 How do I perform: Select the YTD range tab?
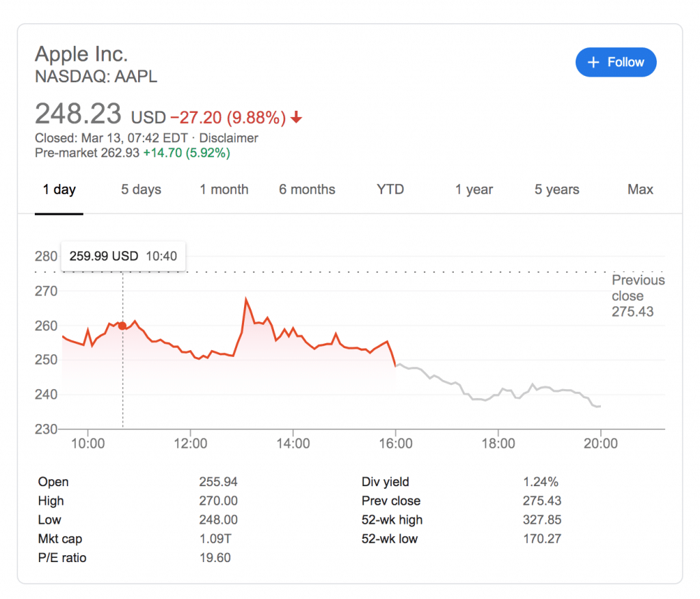(x=390, y=189)
